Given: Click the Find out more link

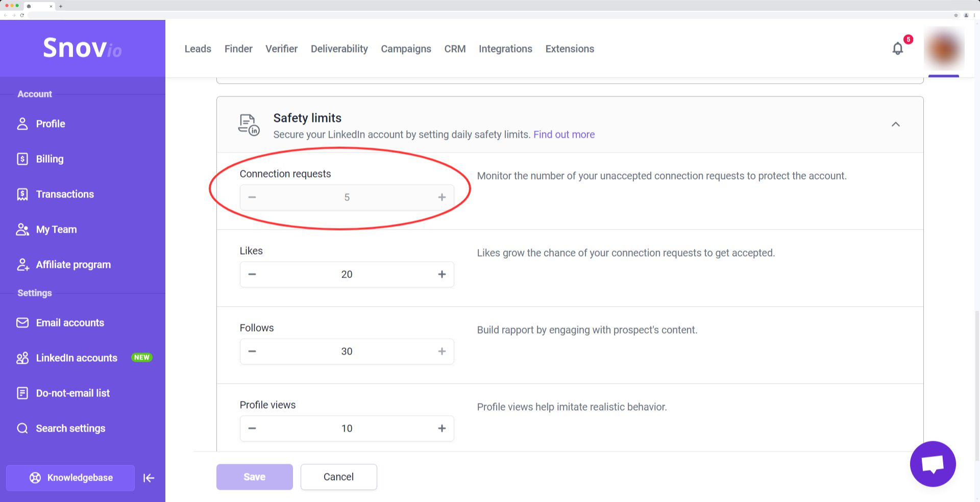Looking at the screenshot, I should [563, 135].
